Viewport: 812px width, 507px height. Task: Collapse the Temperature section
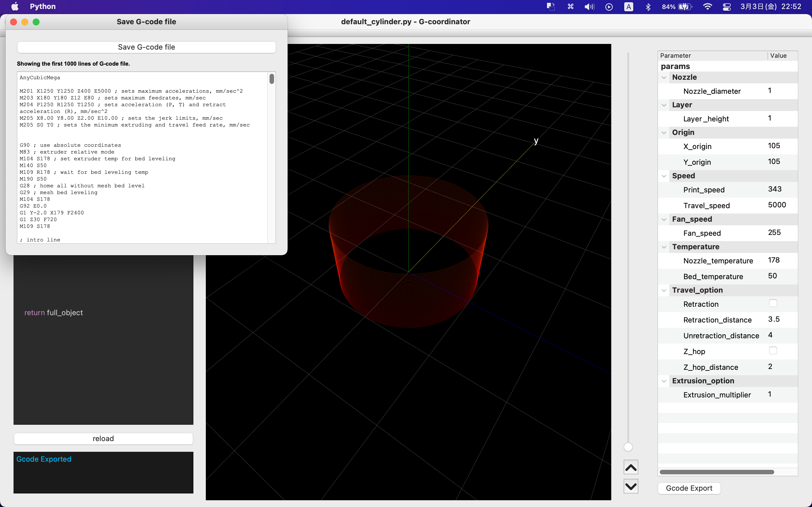(664, 247)
